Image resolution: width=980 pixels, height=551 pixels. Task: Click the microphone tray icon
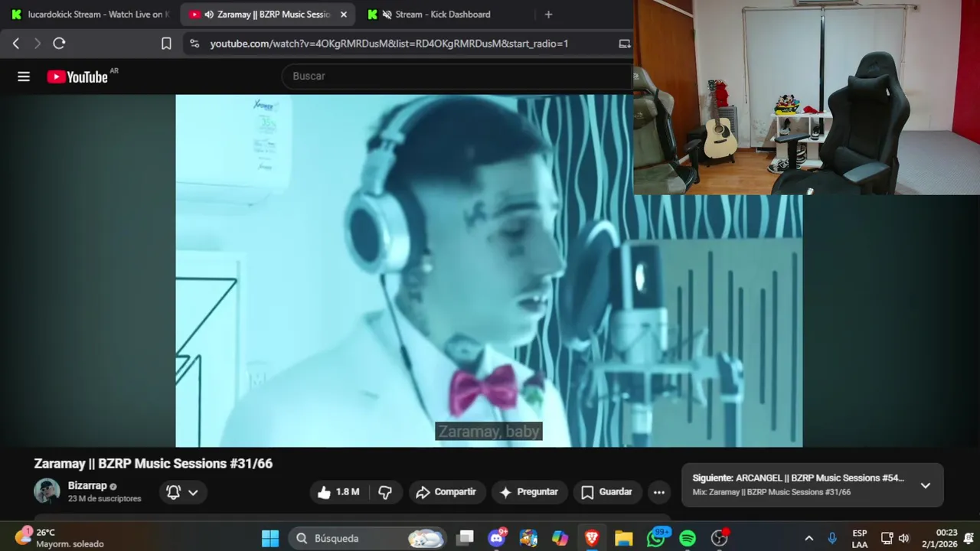[x=832, y=539]
